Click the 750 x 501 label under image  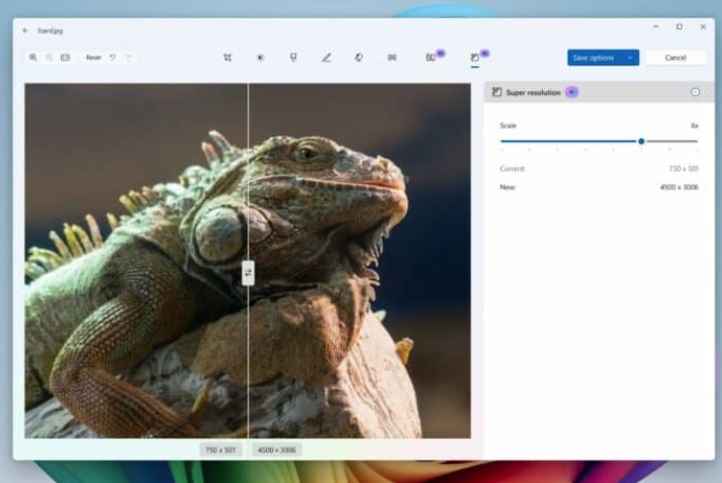[x=220, y=450]
